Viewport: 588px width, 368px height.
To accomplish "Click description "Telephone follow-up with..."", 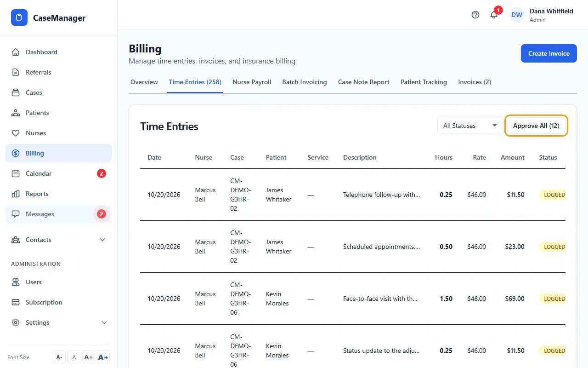I will click(x=381, y=195).
